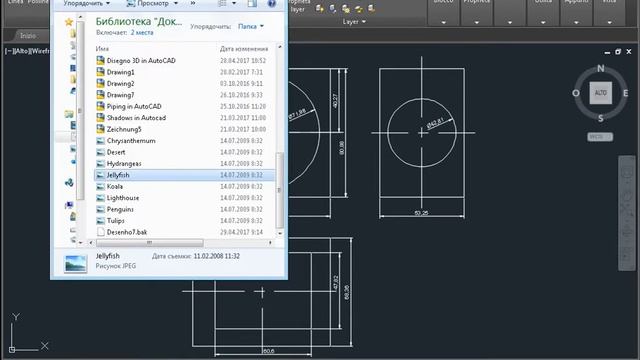This screenshot has height=360, width=640.
Task: Select the Desert image file
Action: coord(116,152)
